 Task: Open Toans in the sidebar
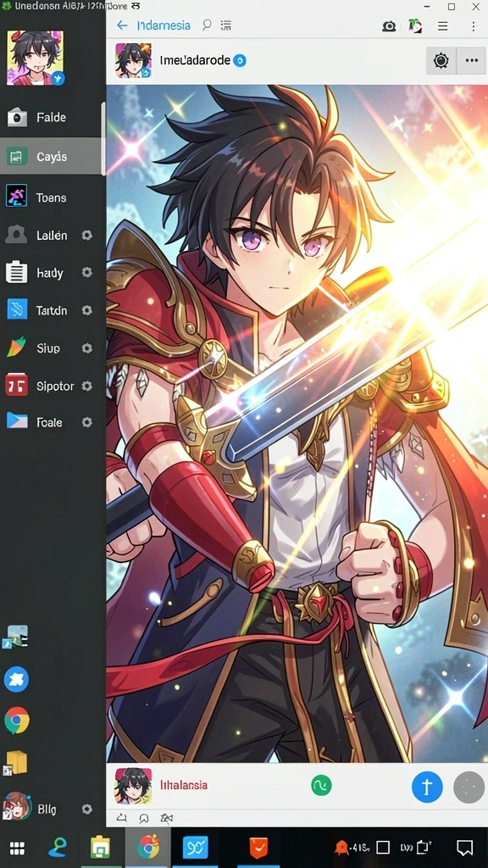tap(51, 198)
